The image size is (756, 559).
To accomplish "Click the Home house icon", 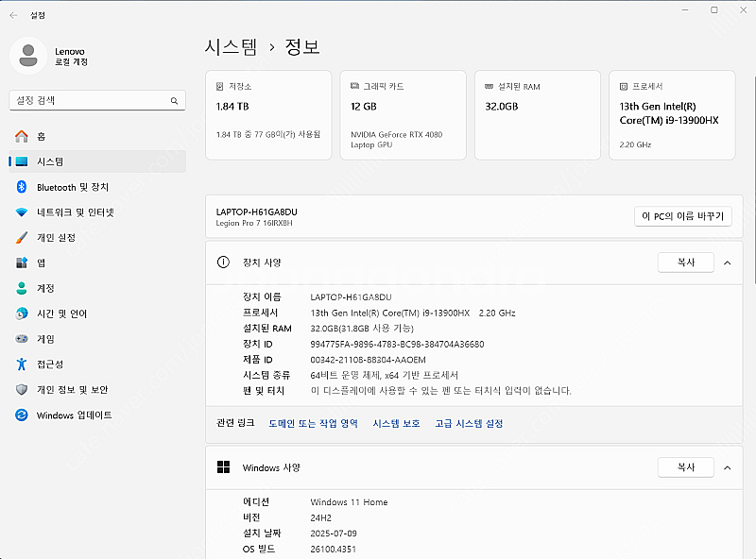I will 22,136.
